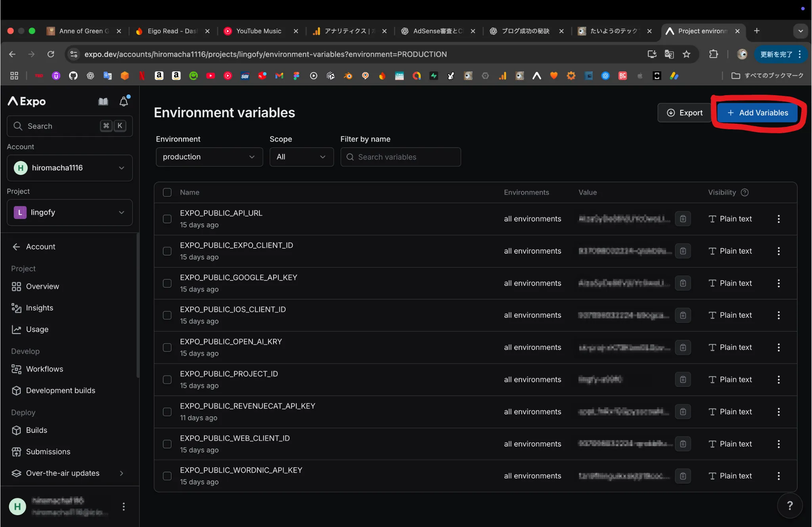
Task: Check the EXPO_PUBLIC_OPEN_AI_KRY row checkbox
Action: [167, 347]
